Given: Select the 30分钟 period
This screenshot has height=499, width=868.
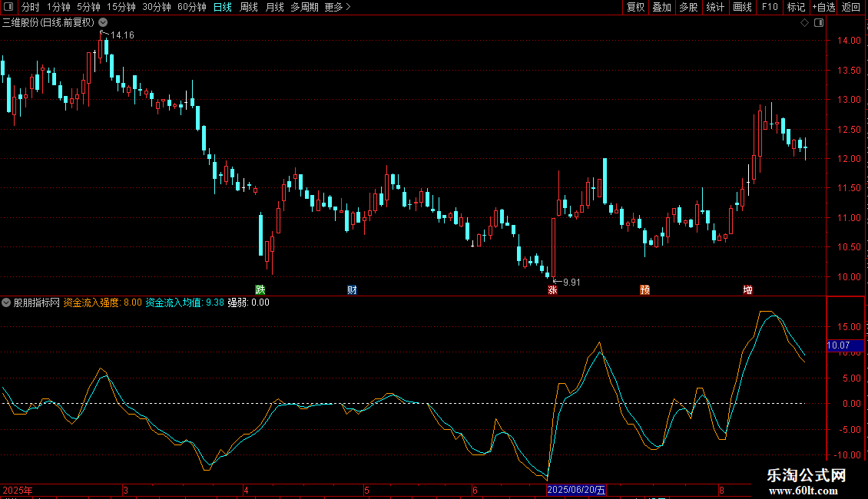Looking at the screenshot, I should (157, 7).
